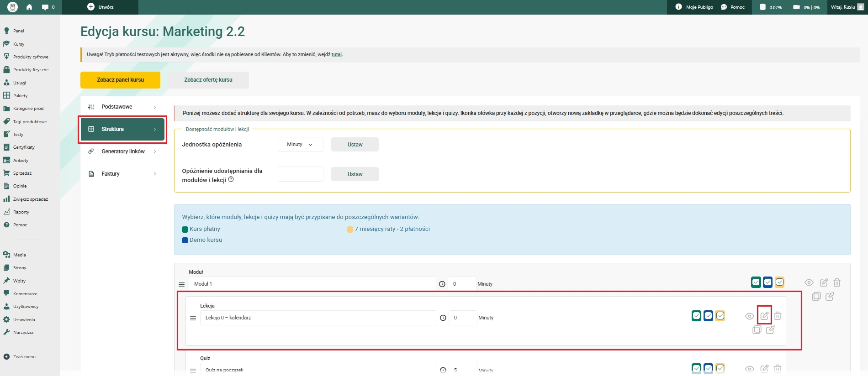Image resolution: width=868 pixels, height=376 pixels.
Task: Click the trash icon for Moduł 1
Action: tap(837, 282)
